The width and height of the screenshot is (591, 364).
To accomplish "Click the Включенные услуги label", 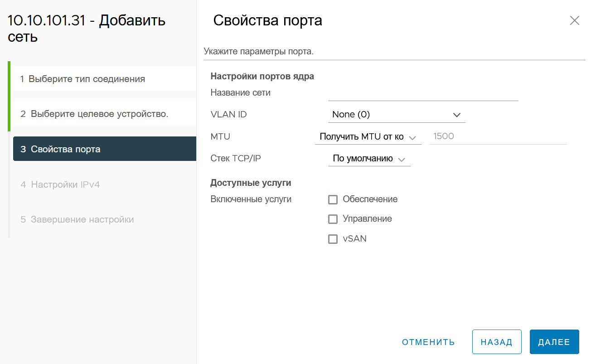I will pos(251,199).
